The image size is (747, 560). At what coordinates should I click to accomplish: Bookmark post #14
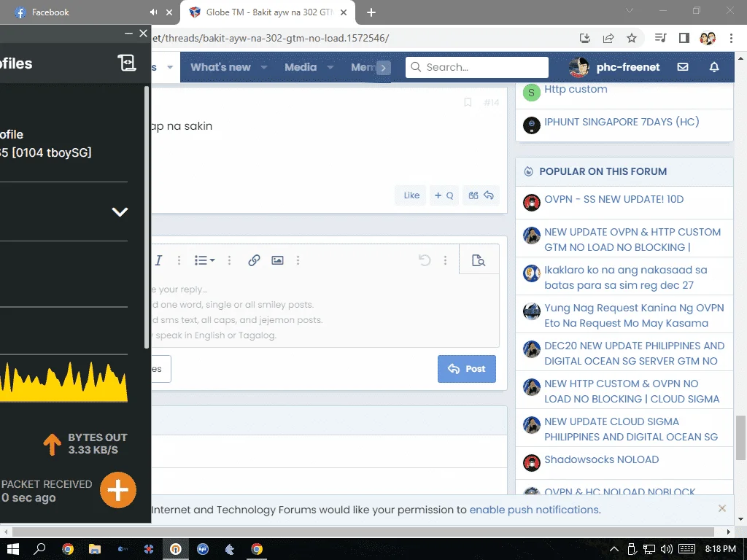[x=468, y=102]
